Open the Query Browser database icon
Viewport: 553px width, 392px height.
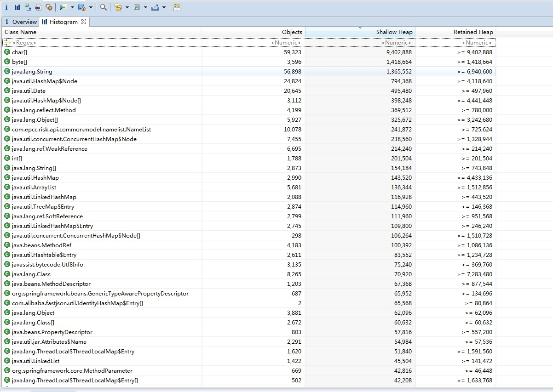pos(81,7)
